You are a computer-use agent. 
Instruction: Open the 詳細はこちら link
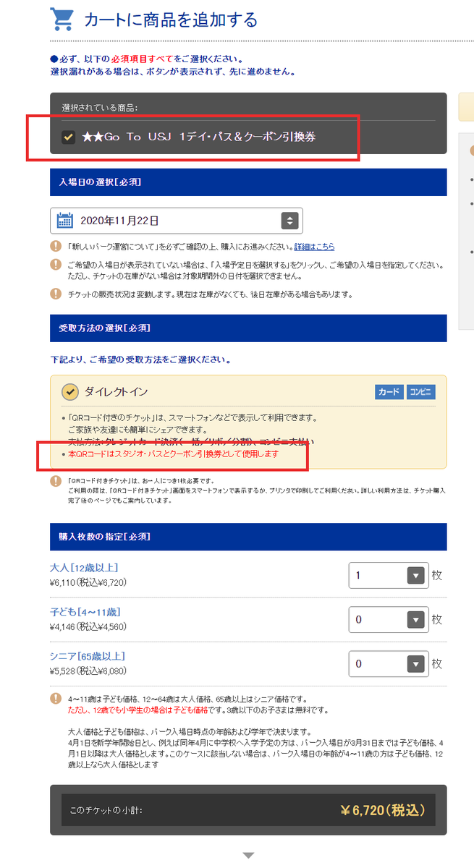coord(315,247)
